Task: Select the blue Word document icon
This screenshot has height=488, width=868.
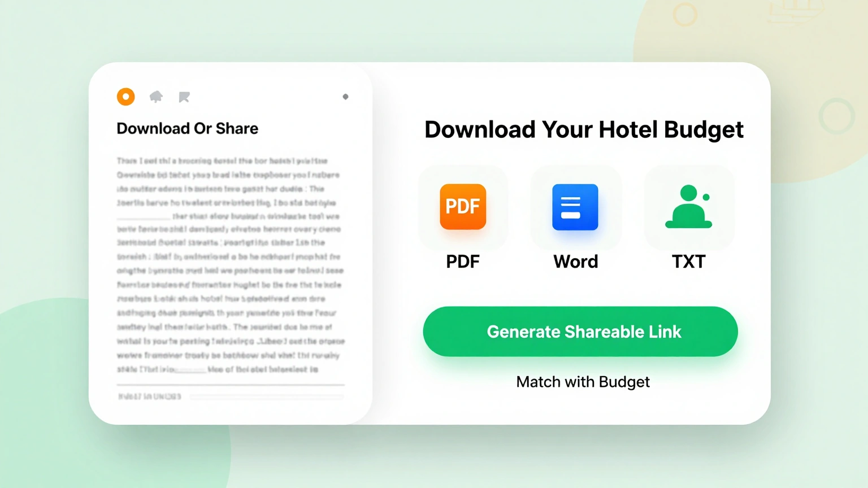Action: pyautogui.click(x=575, y=207)
